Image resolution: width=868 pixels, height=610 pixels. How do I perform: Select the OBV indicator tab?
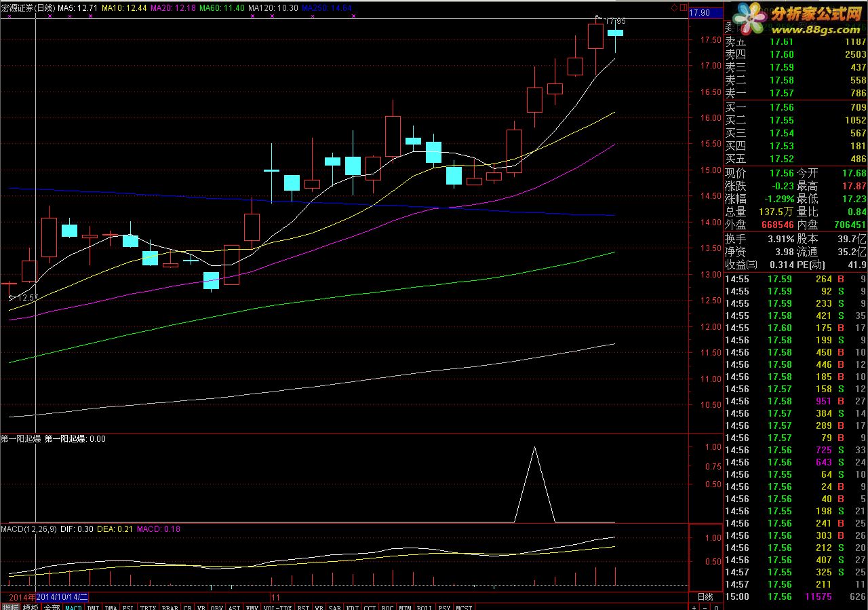(217, 607)
